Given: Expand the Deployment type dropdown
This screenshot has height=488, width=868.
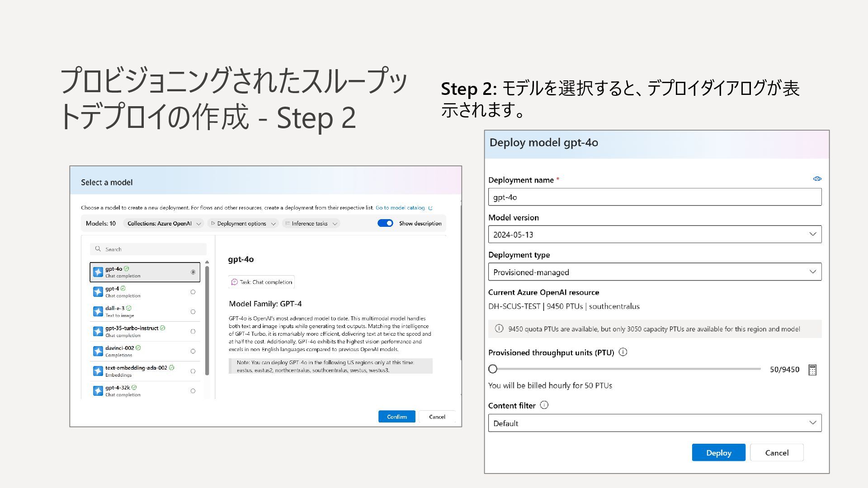Looking at the screenshot, I should [x=655, y=272].
